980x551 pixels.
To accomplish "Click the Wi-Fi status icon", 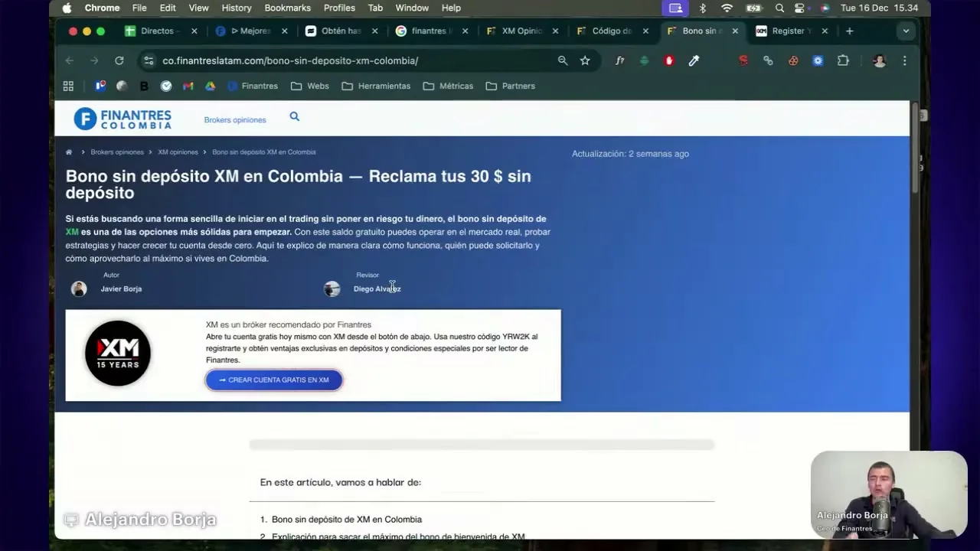I will tap(727, 8).
